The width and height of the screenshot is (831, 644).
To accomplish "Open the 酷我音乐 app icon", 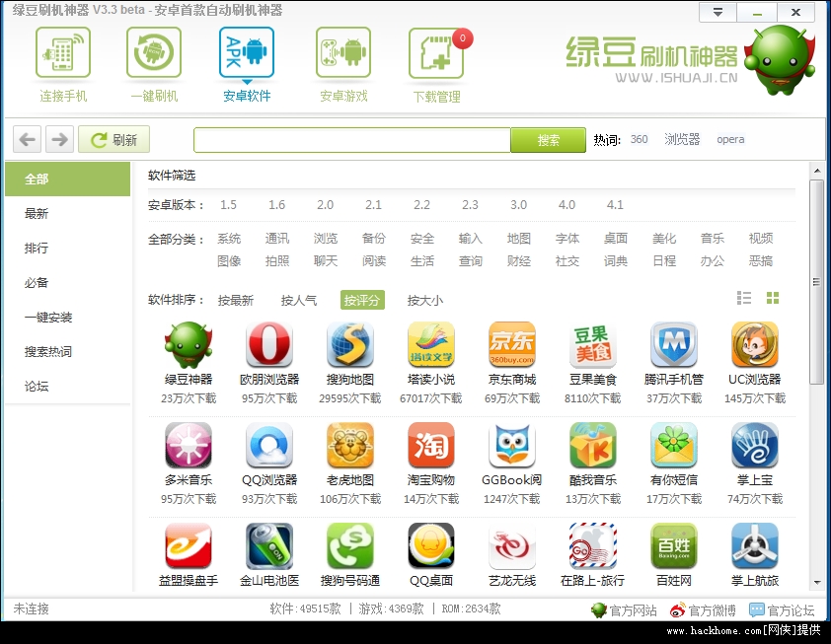I will click(x=592, y=446).
